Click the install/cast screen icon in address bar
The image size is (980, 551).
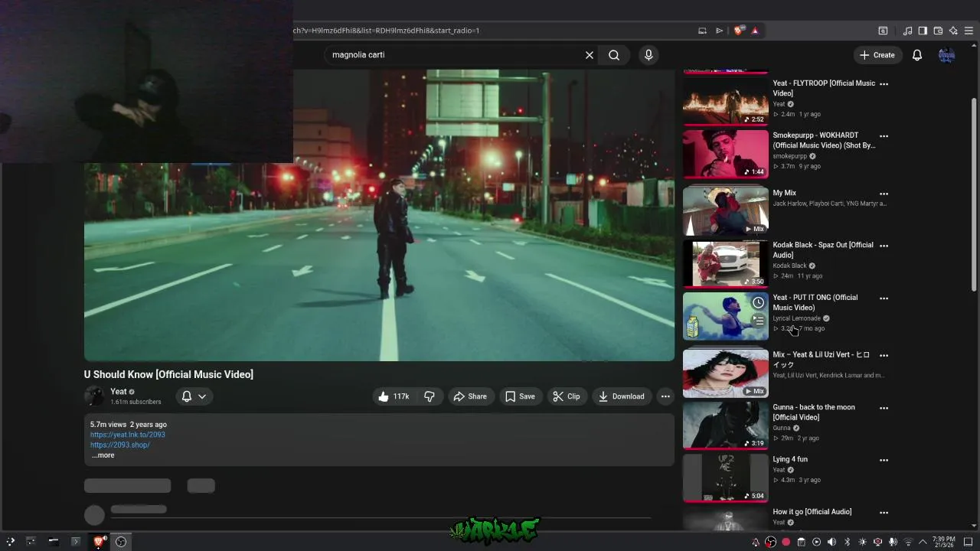click(703, 31)
